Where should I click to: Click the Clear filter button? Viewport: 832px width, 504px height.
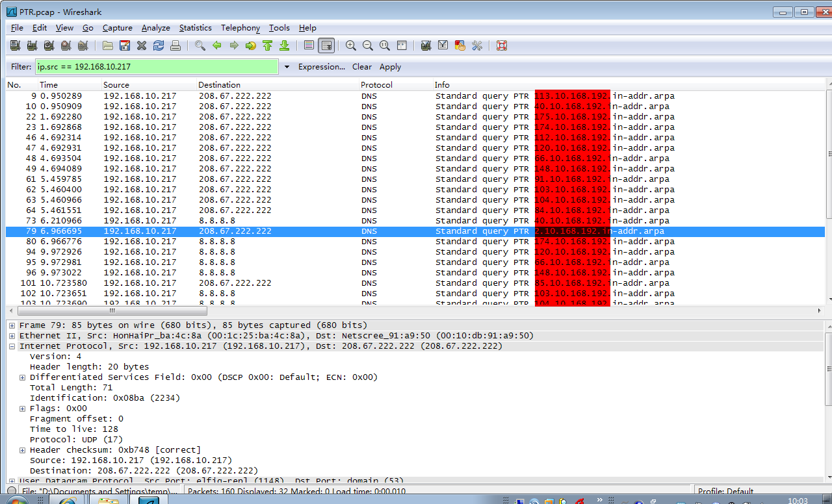(362, 67)
